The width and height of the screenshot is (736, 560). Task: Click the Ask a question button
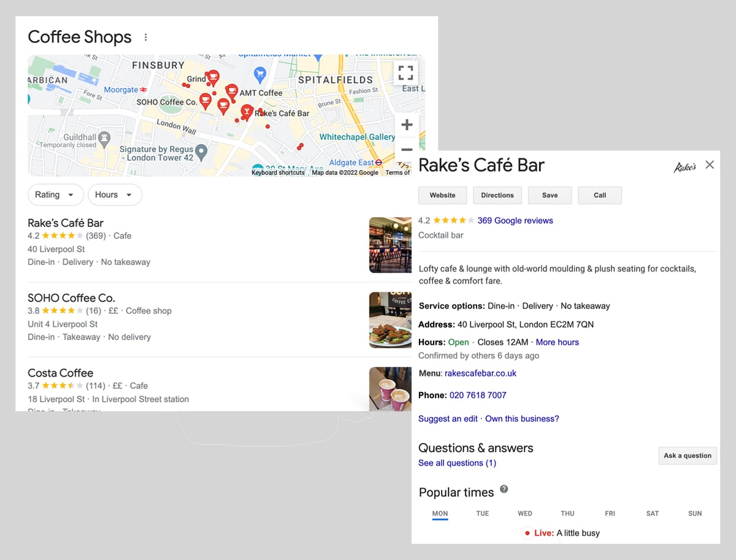click(688, 455)
